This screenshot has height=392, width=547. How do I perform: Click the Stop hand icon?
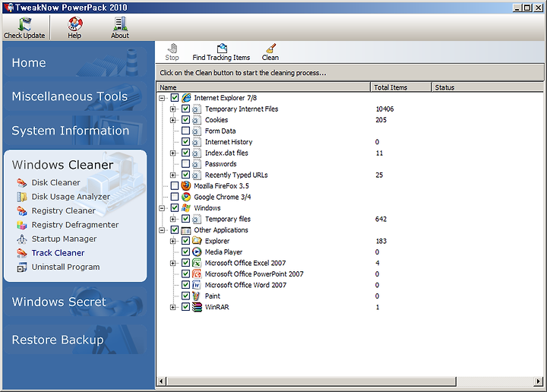coord(172,49)
